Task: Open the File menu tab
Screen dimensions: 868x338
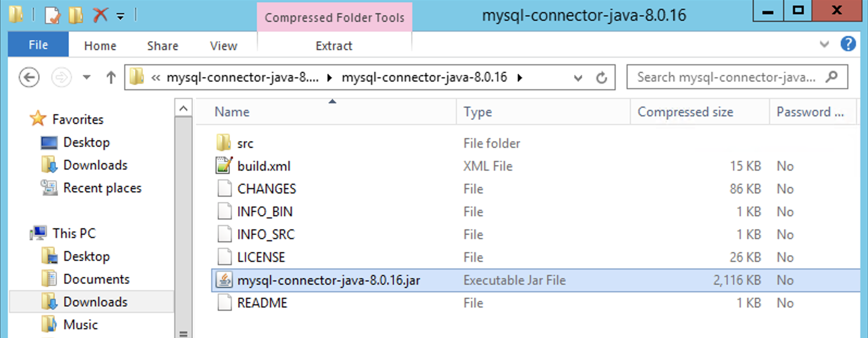Action: tap(38, 45)
